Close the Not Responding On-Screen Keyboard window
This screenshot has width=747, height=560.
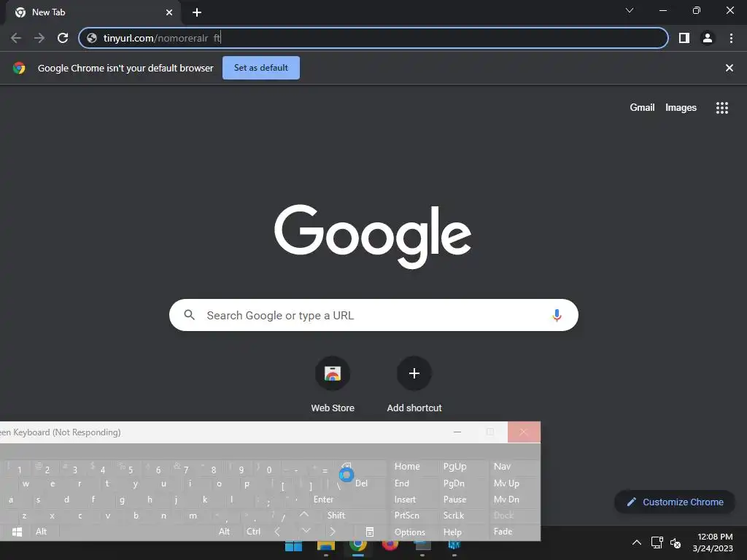pos(524,432)
